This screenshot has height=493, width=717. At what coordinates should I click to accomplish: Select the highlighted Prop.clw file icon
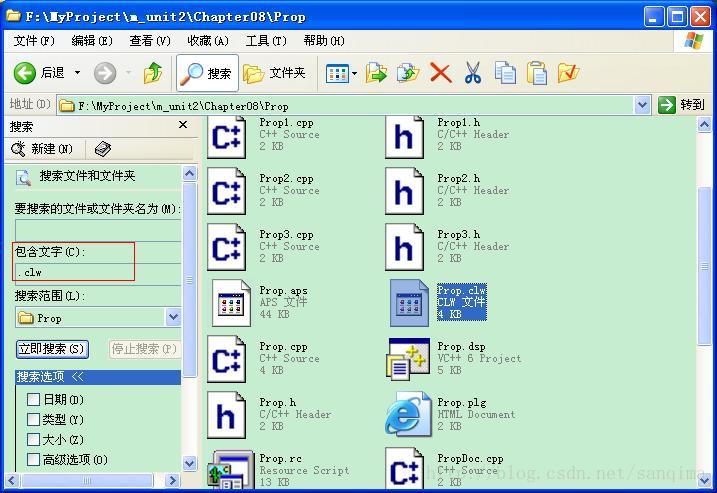click(409, 303)
